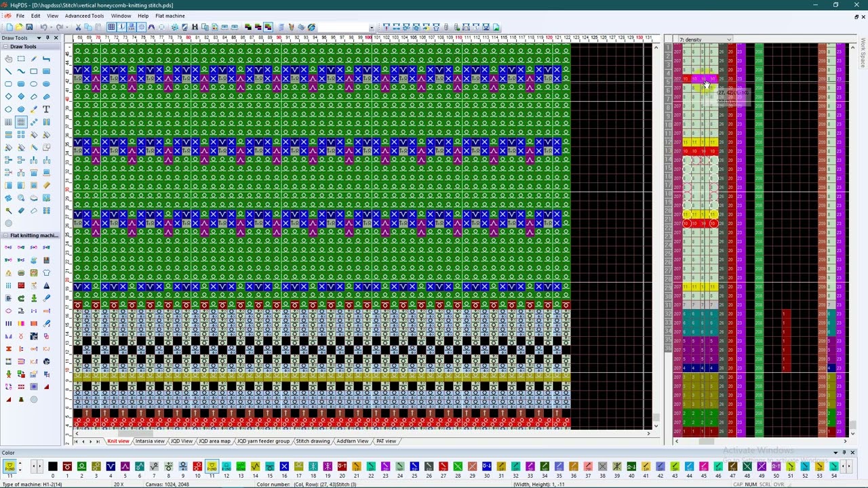Create a new file from the toolbar
Viewport: 868px width, 488px height.
coord(9,27)
